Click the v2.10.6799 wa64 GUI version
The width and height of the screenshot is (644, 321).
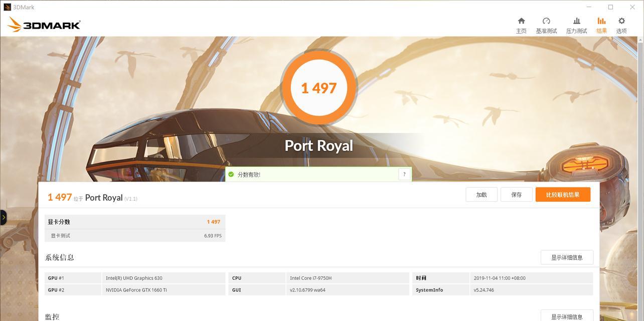pos(348,290)
